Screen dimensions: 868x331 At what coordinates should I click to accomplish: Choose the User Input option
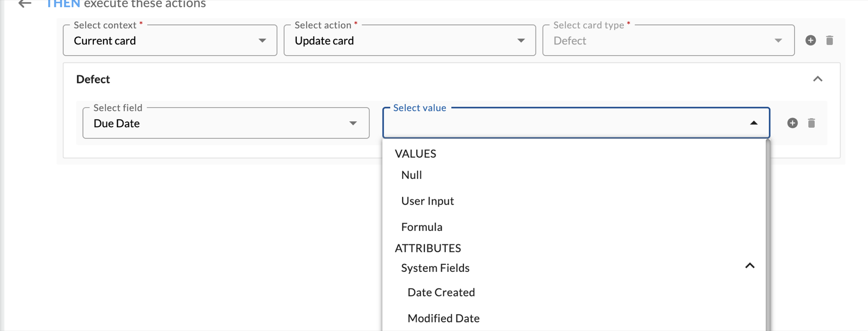pos(575,201)
